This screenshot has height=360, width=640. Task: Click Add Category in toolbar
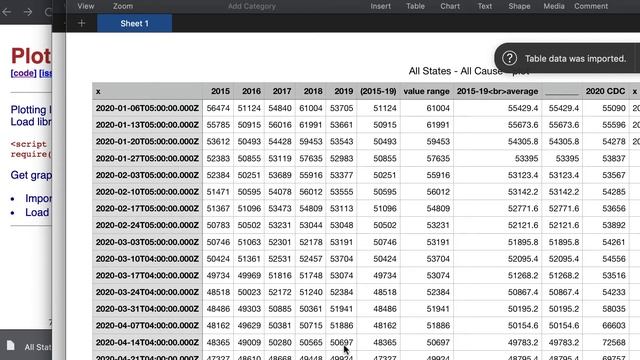[x=252, y=6]
